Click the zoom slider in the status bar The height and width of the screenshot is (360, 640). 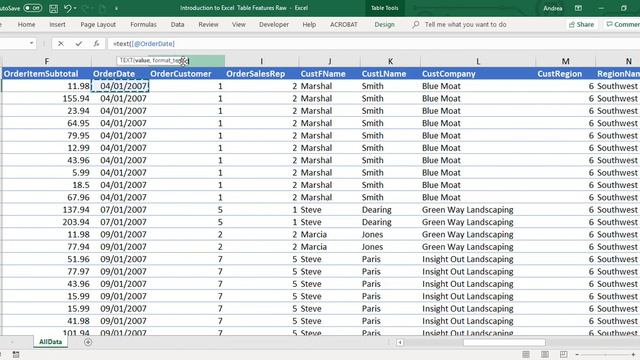pyautogui.click(x=605, y=354)
